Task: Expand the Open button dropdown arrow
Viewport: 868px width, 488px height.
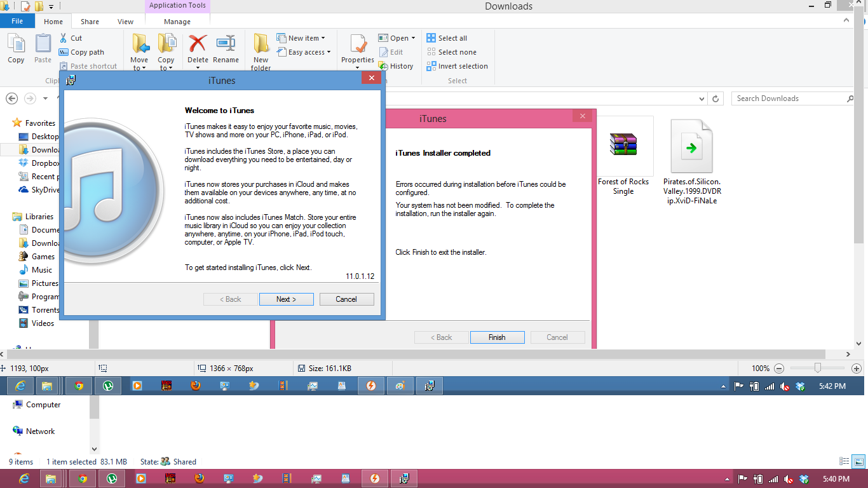Action: point(413,38)
